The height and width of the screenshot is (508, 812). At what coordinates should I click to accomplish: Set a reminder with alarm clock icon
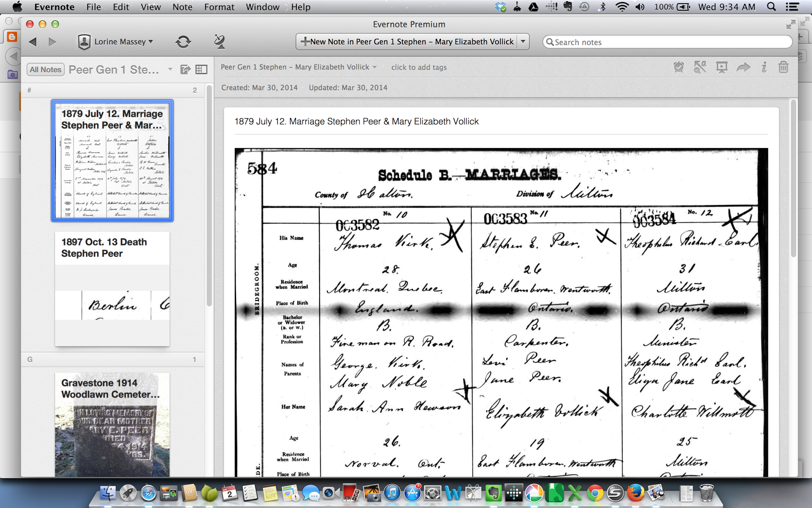678,67
